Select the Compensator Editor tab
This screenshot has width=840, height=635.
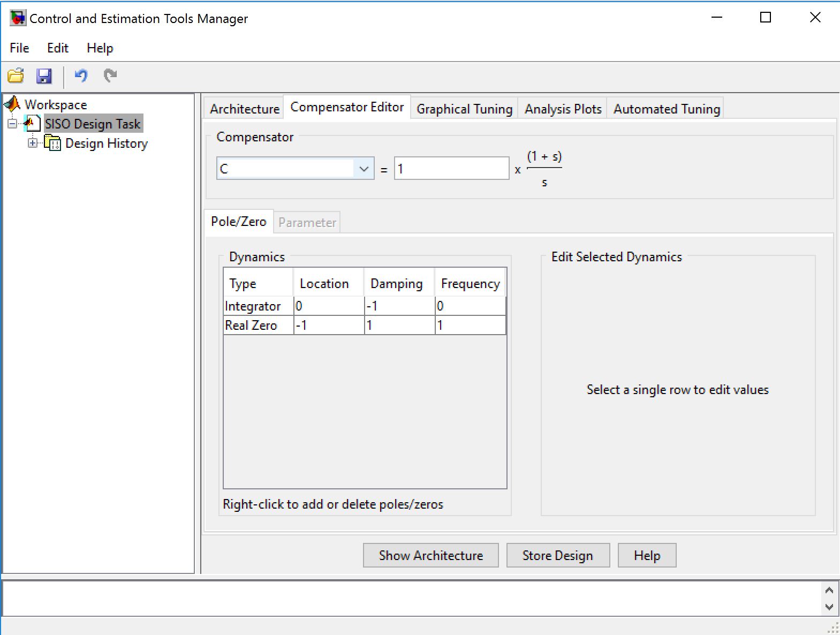(x=347, y=107)
